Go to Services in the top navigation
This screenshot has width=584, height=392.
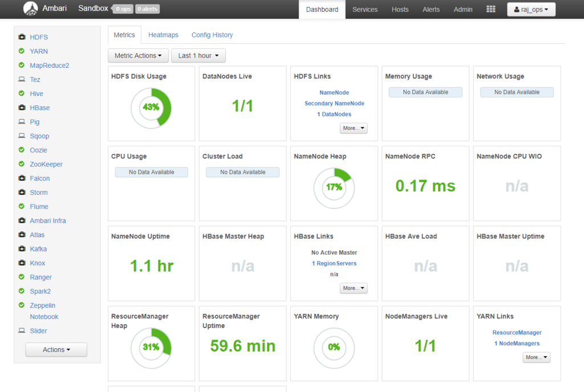364,9
